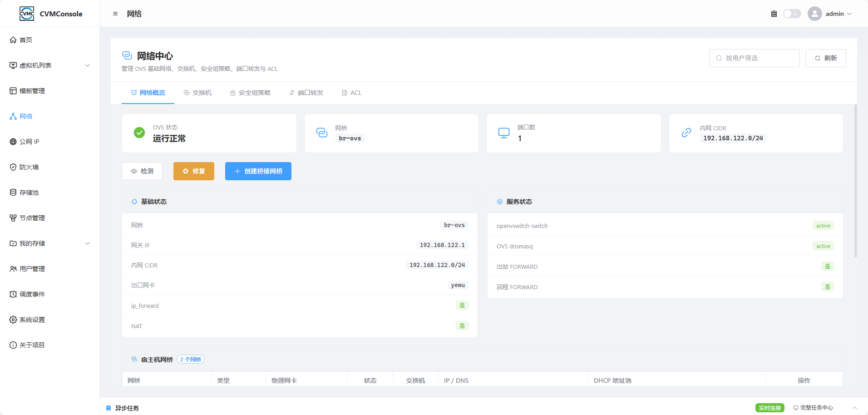Click the 创建桥接网桥 button
Viewport: 868px width, 415px height.
click(x=258, y=171)
